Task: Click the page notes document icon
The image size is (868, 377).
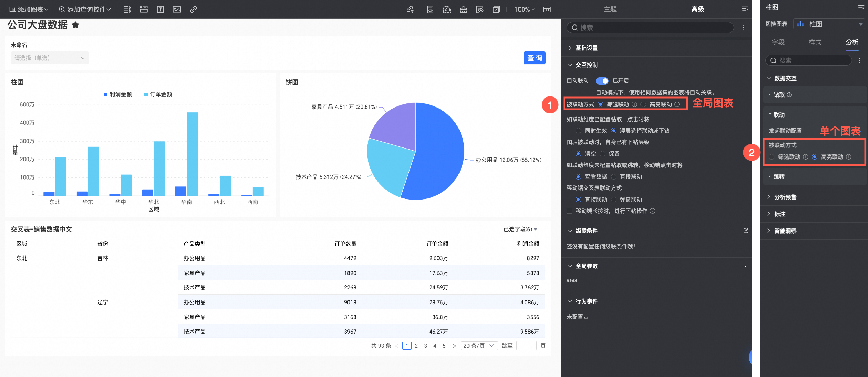Action: click(430, 10)
